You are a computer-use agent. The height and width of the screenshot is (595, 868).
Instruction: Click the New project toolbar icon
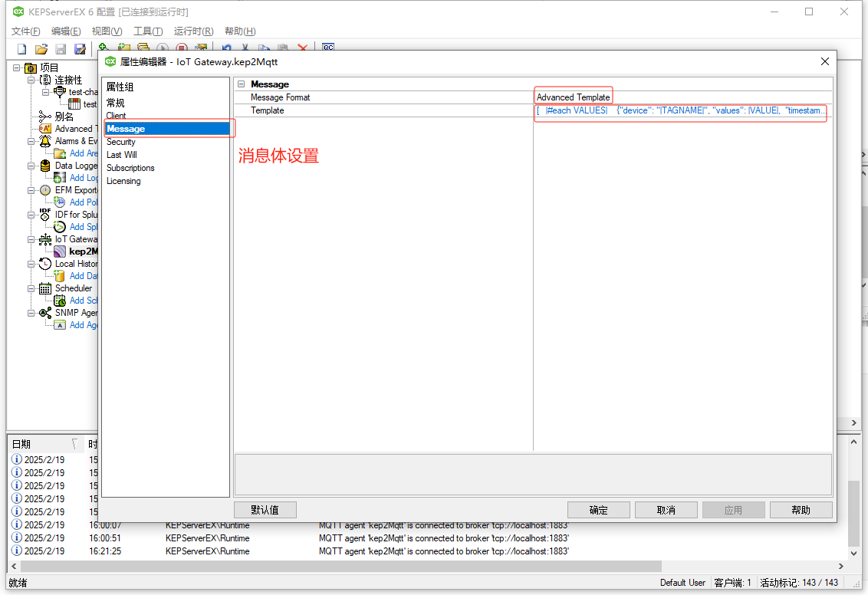(21, 49)
